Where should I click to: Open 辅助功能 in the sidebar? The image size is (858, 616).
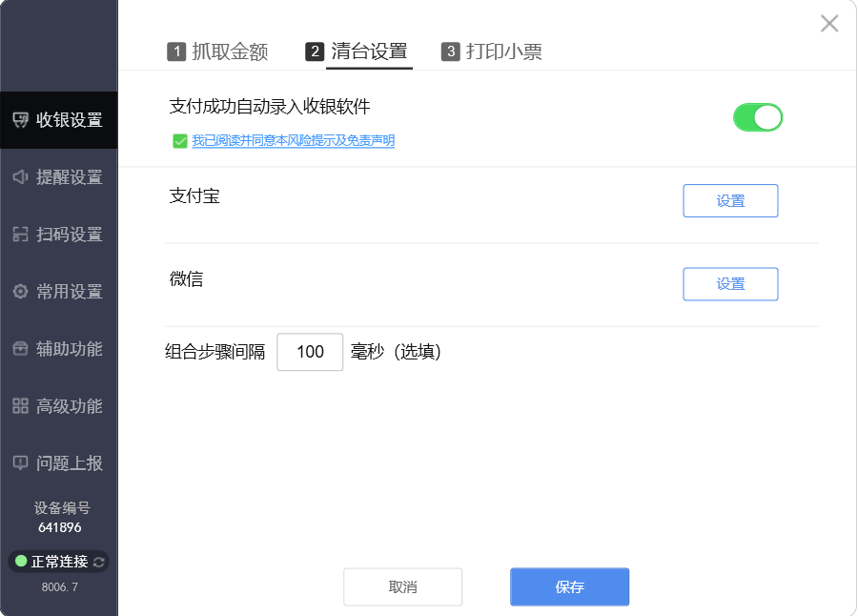pyautogui.click(x=59, y=349)
